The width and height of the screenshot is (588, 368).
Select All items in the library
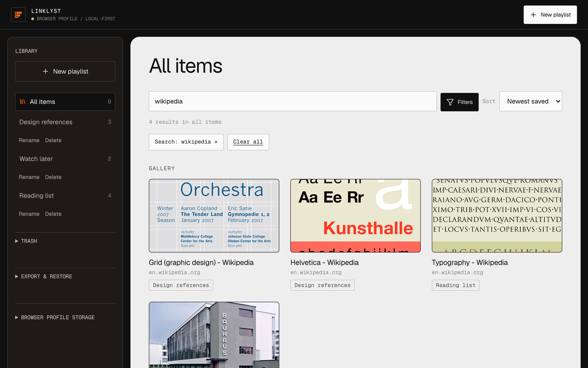click(x=65, y=102)
